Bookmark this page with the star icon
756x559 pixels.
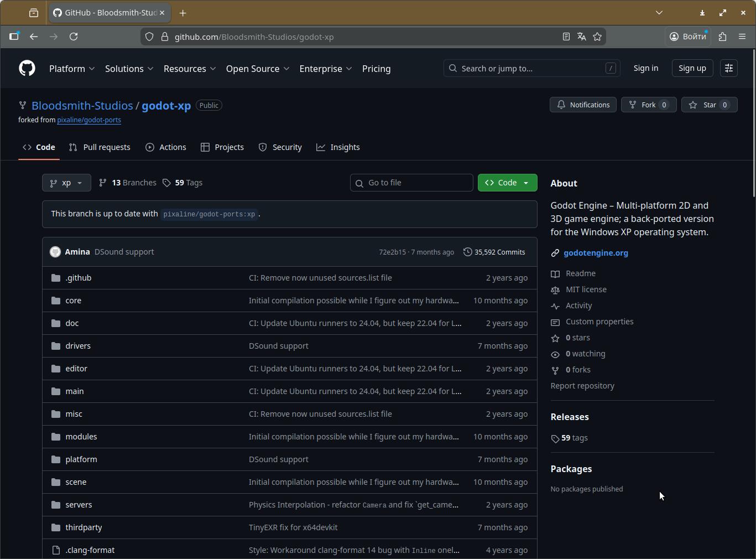pyautogui.click(x=597, y=37)
